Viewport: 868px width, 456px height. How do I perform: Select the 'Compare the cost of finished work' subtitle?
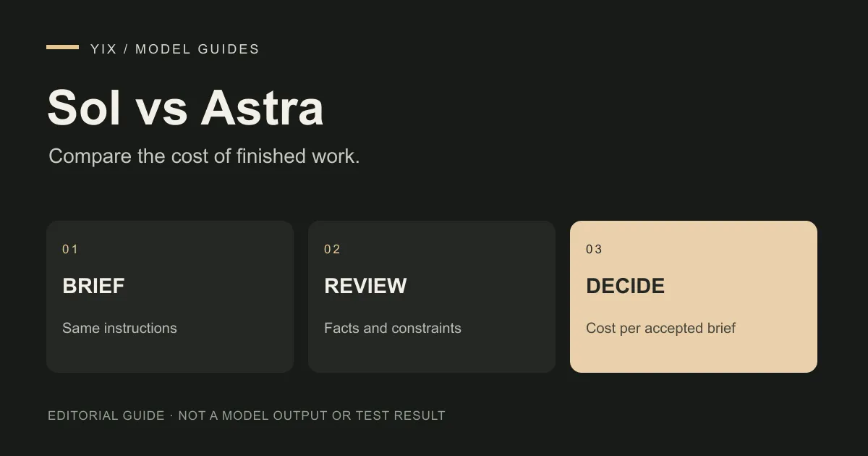pyautogui.click(x=204, y=156)
